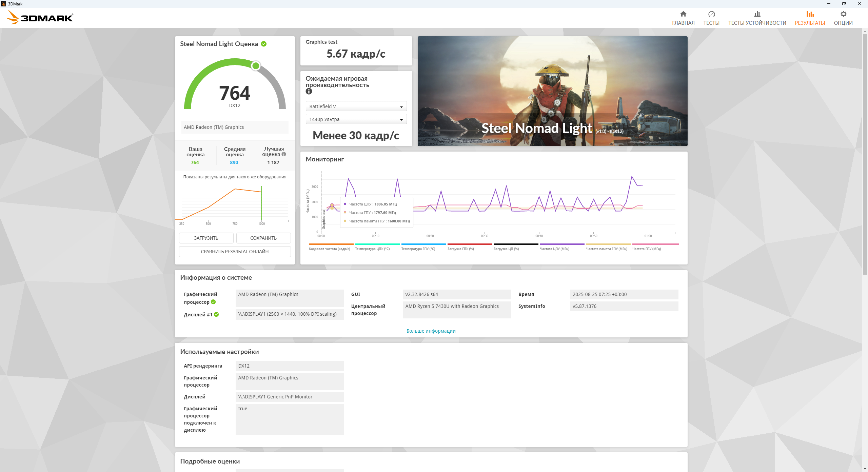Click the Менее 30 кадр/с estimate
Viewport: 868px width, 472px height.
pos(356,136)
